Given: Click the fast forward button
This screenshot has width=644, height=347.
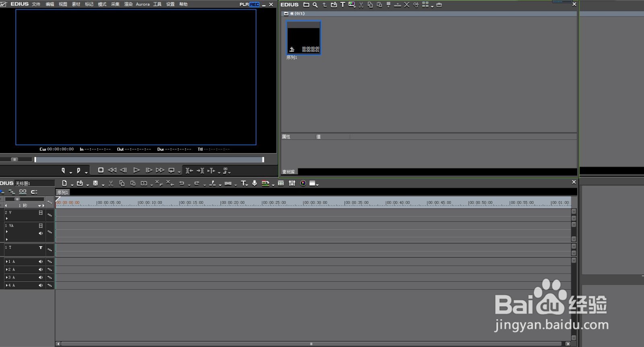Looking at the screenshot, I should (x=160, y=170).
